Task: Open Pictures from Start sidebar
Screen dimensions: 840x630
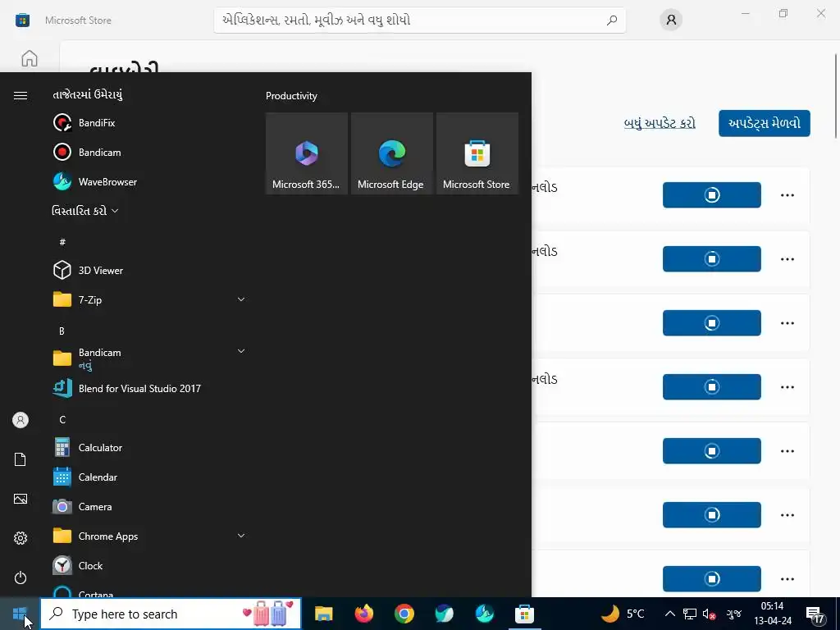Action: click(x=21, y=499)
